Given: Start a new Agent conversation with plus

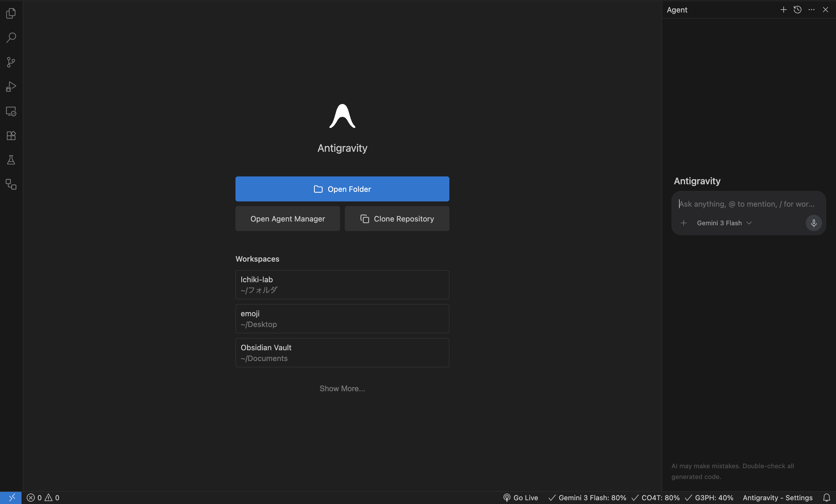Looking at the screenshot, I should (x=783, y=10).
